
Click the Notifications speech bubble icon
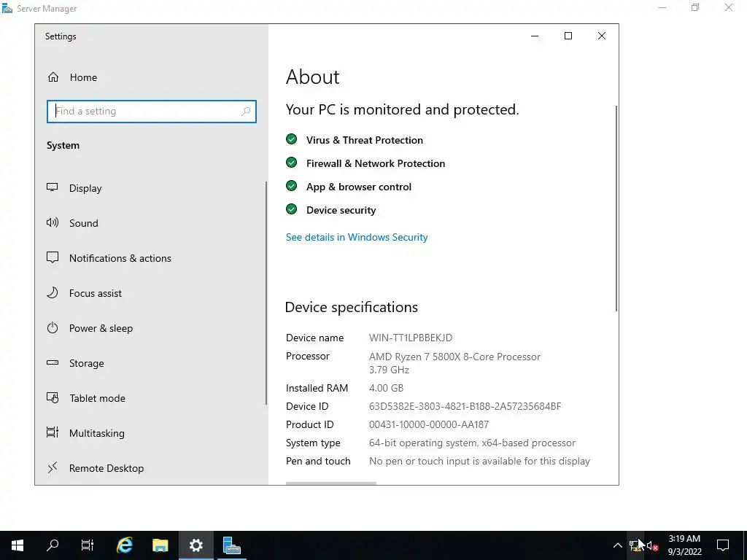[53, 257]
